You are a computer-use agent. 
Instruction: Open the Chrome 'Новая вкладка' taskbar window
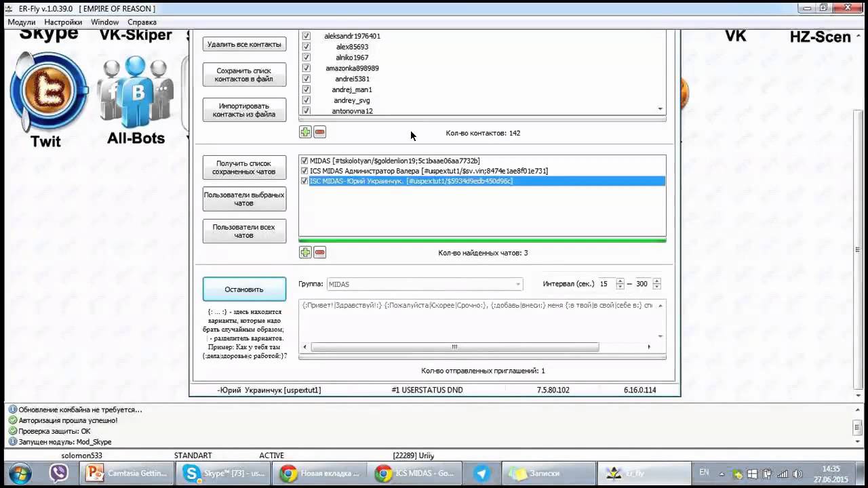click(x=320, y=473)
